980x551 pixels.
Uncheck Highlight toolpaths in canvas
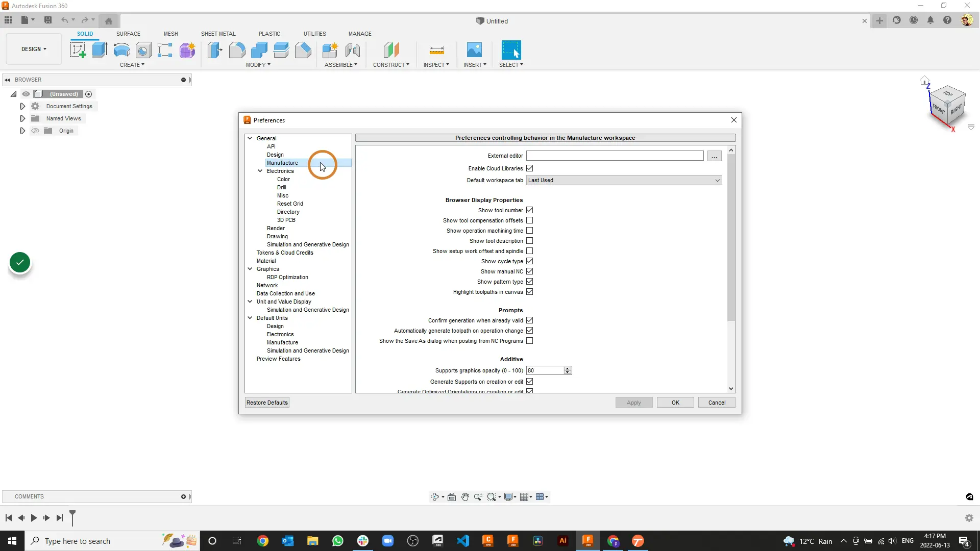click(530, 292)
